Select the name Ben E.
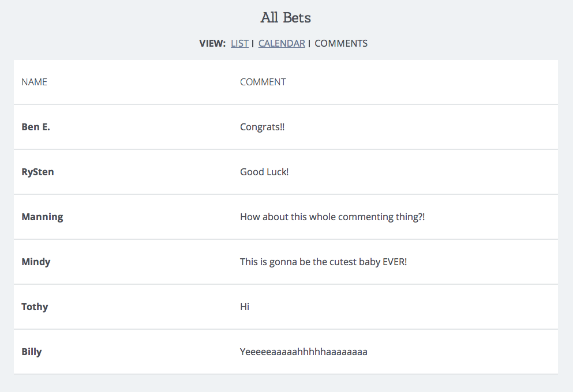 point(36,127)
